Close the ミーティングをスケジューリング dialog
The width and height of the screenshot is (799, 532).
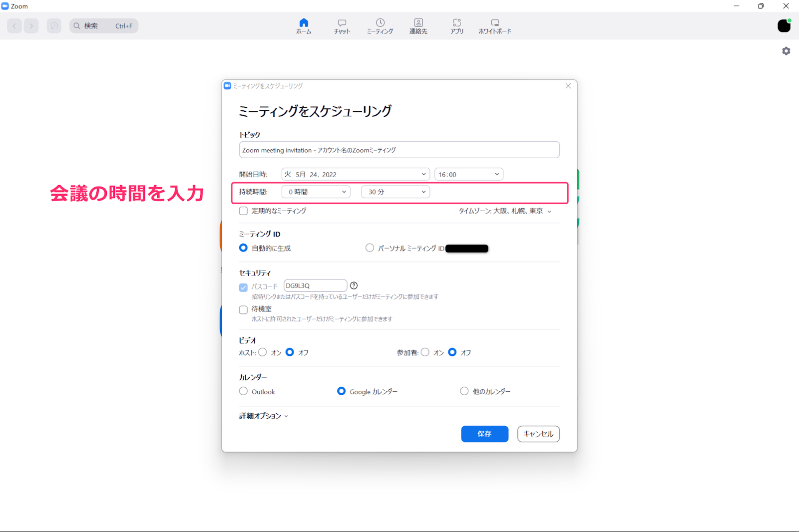point(568,86)
